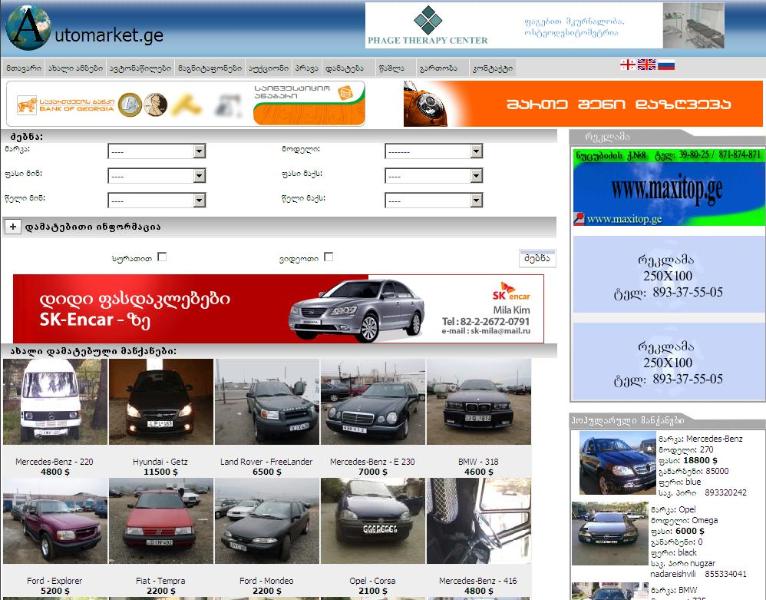Open the Opel Corsa photo

[373, 521]
